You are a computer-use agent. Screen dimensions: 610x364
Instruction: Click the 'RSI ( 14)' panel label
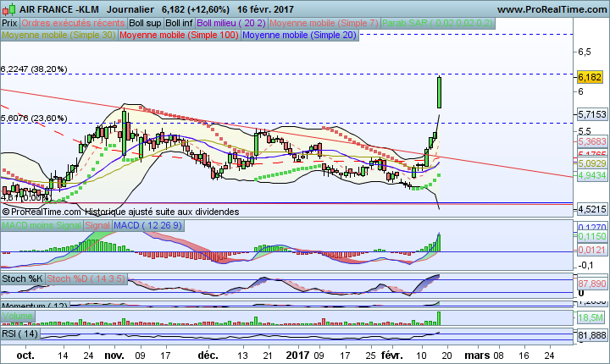[x=20, y=334]
